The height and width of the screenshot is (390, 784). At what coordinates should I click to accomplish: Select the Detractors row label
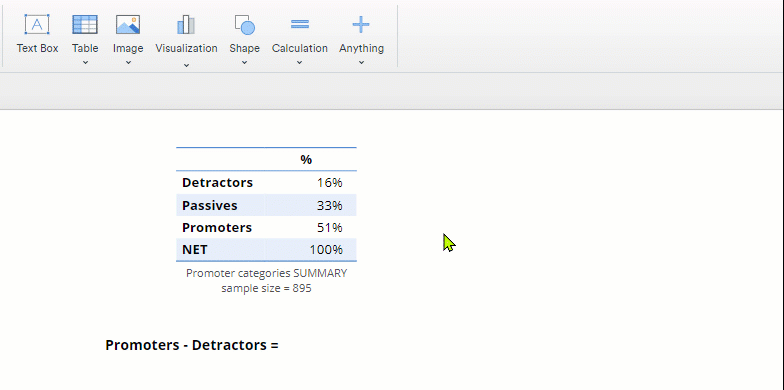coord(218,182)
